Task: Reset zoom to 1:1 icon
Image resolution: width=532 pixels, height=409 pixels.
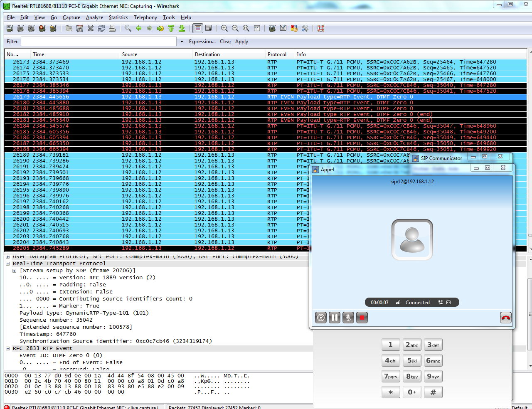Action: (x=246, y=28)
